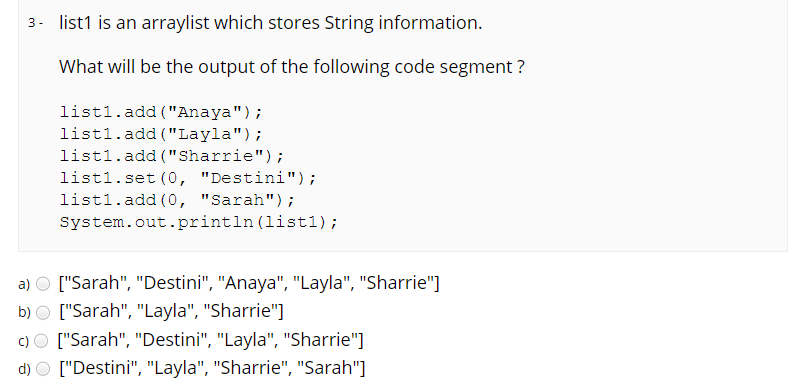Click code line list1.add("Sharrie")
Image resolution: width=802 pixels, height=387 pixels.
click(172, 156)
